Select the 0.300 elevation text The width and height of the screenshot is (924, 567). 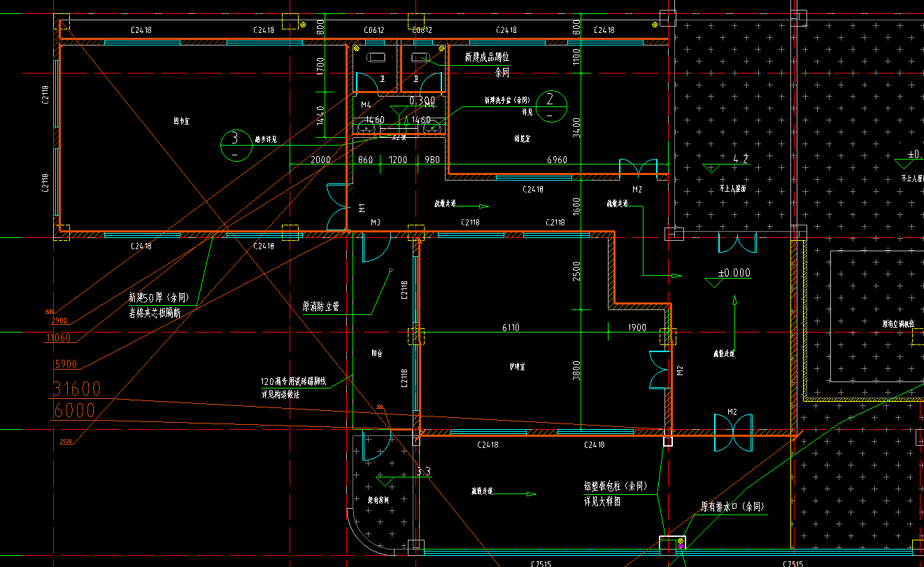click(422, 101)
